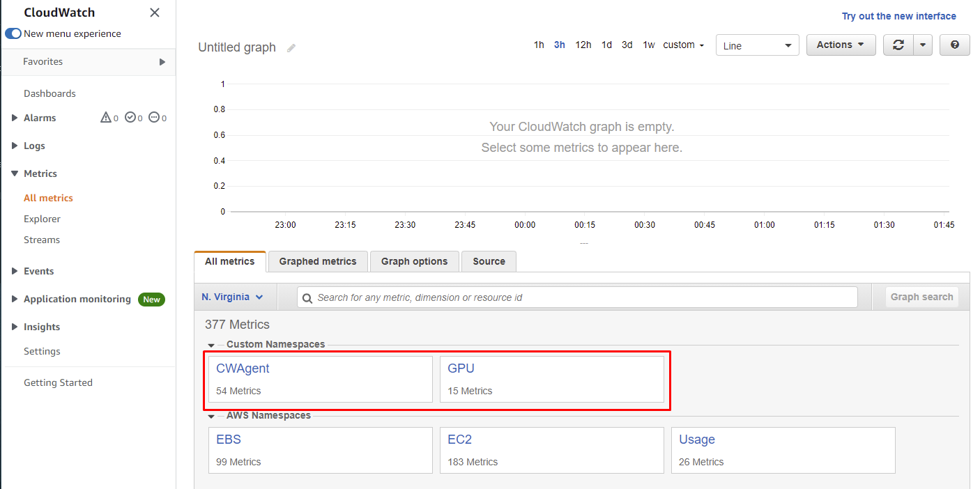Open the CWAgent namespace card
This screenshot has width=980, height=489.
click(321, 380)
